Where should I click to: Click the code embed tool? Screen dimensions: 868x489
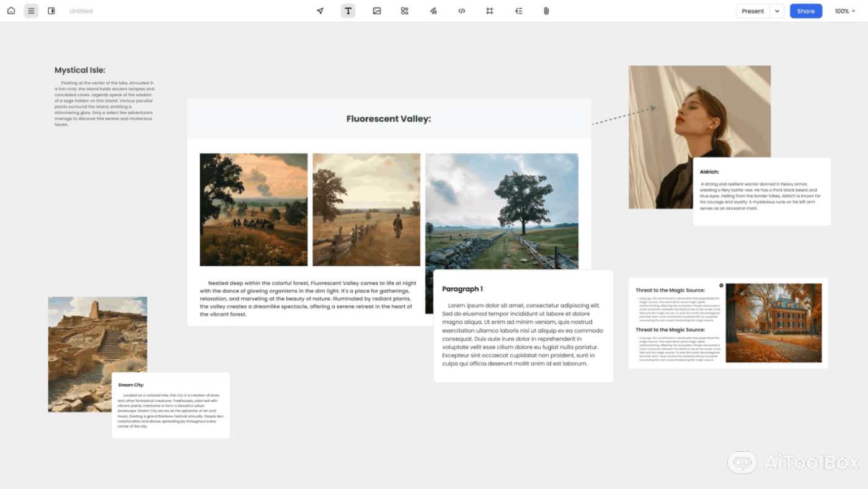pyautogui.click(x=461, y=11)
